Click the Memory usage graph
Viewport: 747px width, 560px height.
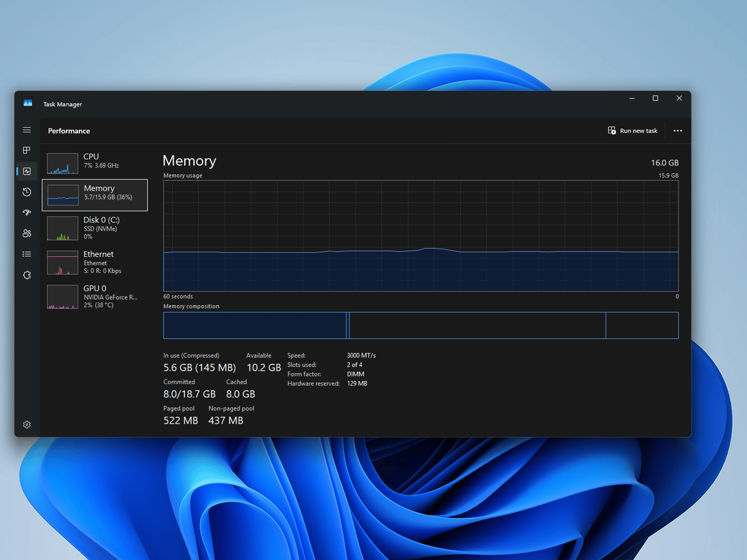click(x=421, y=236)
